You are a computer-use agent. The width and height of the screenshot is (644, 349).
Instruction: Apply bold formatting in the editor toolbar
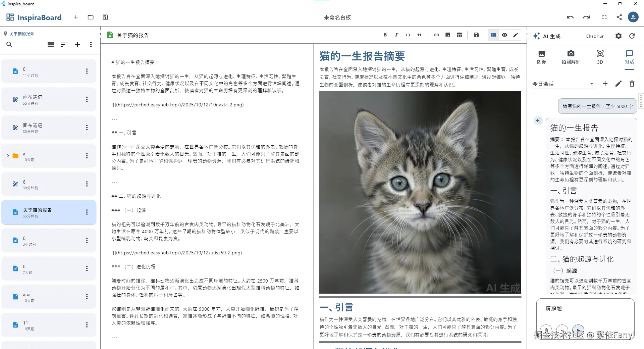pyautogui.click(x=385, y=35)
